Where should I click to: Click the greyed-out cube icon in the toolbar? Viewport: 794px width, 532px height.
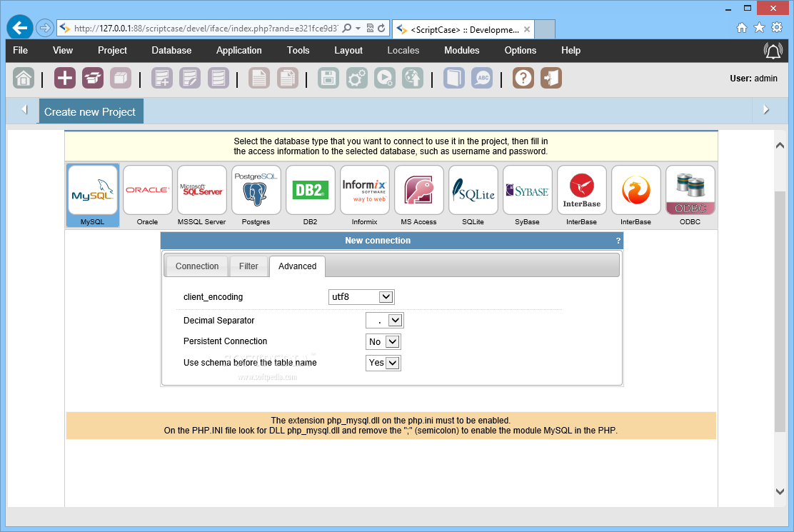[x=121, y=79]
